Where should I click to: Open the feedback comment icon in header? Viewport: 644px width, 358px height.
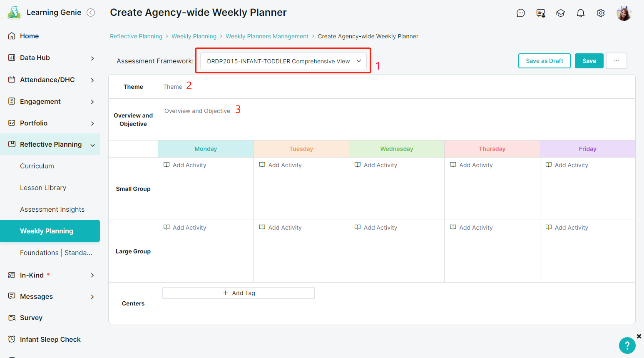click(541, 13)
